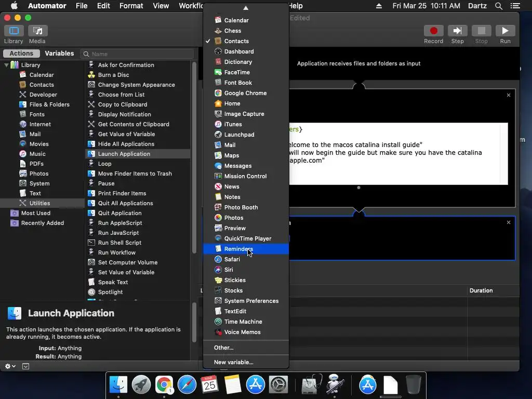Toggle the Library panel icon
Viewport: 532px width, 399px height.
tap(14, 31)
